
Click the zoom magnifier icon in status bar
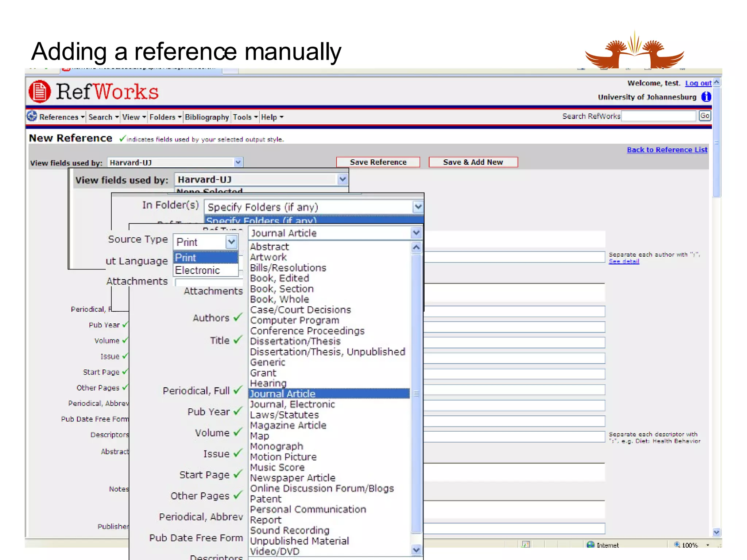point(677,545)
